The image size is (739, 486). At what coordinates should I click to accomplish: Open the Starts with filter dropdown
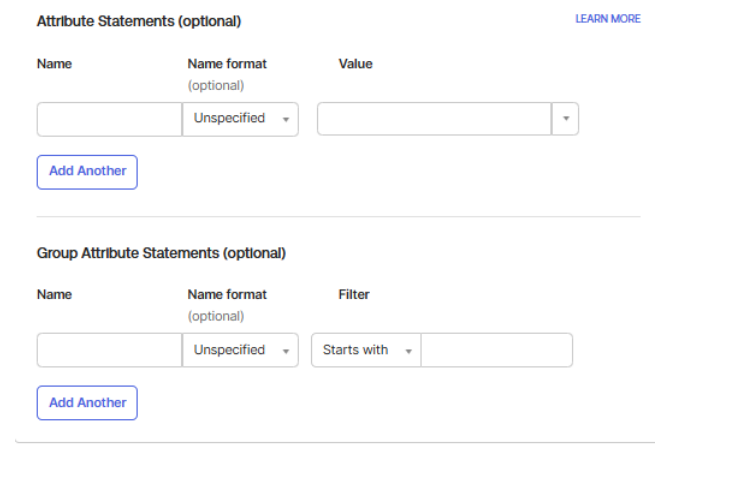click(365, 351)
